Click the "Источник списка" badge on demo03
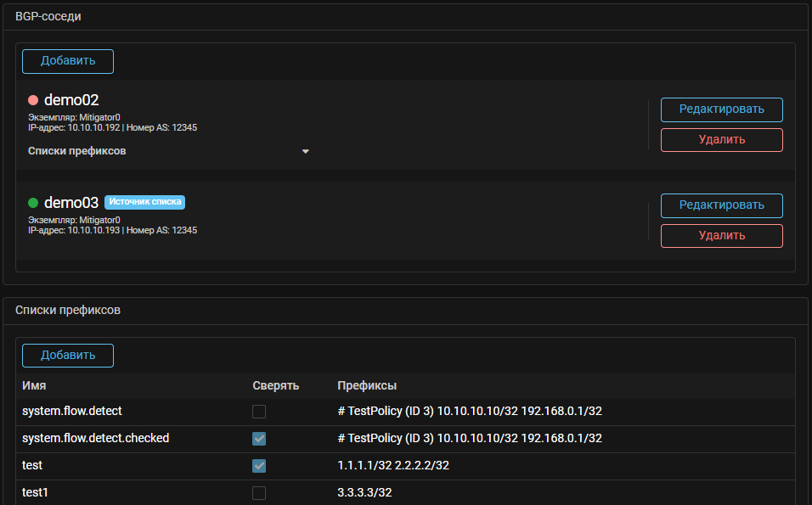 tap(144, 203)
